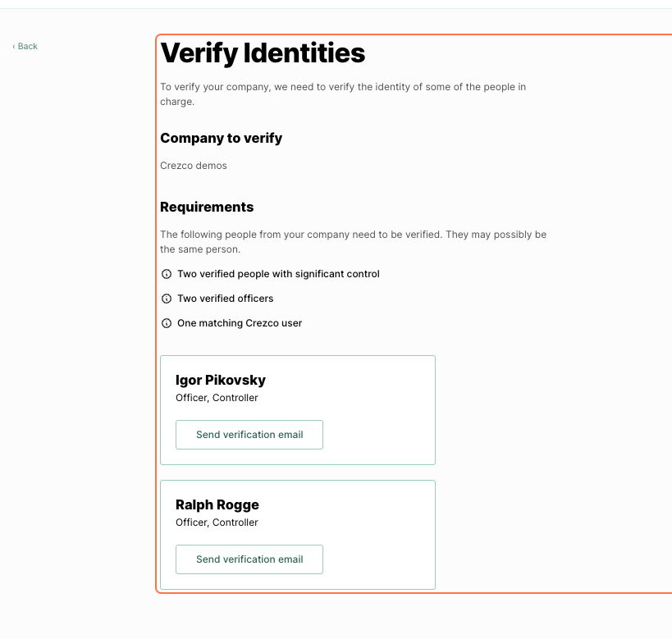
Task: Send verification email to Igor Pikovsky
Action: point(249,435)
